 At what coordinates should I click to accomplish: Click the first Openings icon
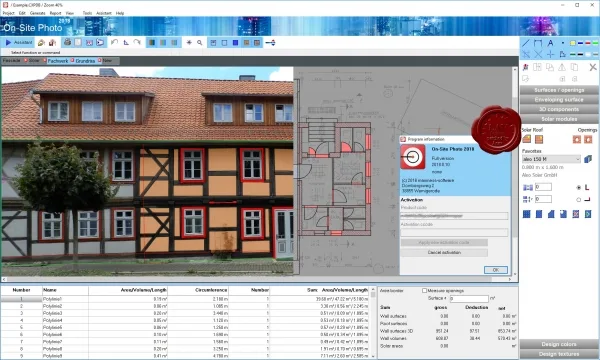click(577, 139)
